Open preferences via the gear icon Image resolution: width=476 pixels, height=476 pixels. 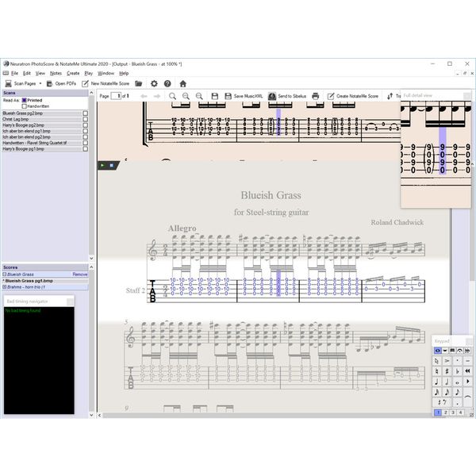tap(154, 83)
